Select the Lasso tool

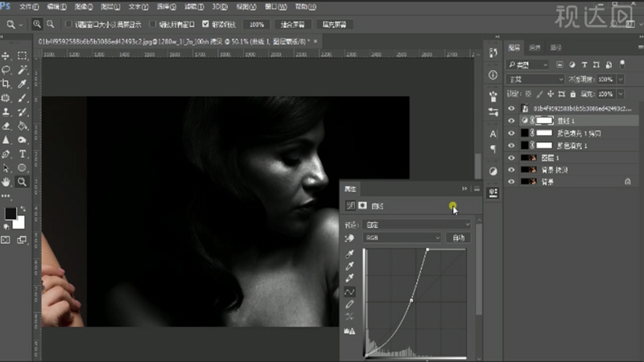tap(6, 70)
